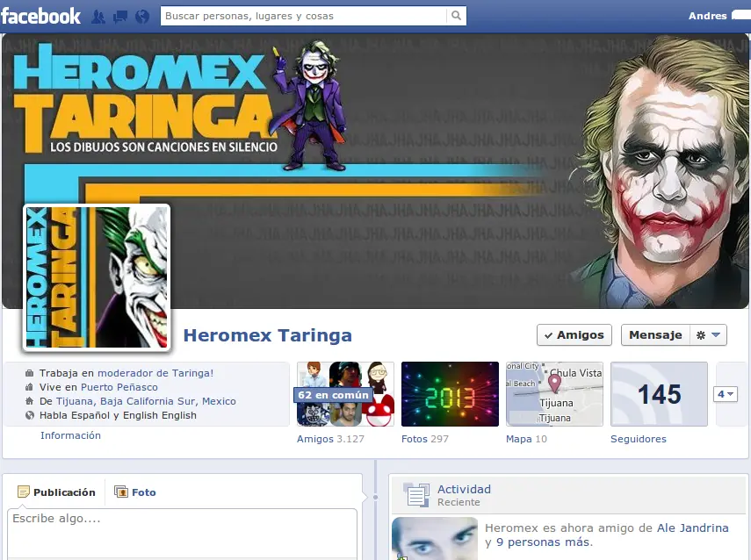Click in the search people field
Viewport: 751px width, 560px height.
click(x=303, y=16)
